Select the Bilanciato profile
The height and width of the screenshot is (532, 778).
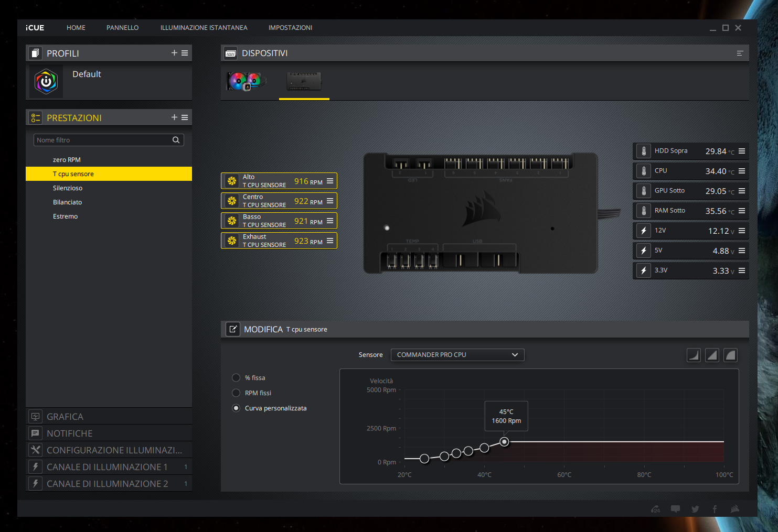click(x=109, y=202)
